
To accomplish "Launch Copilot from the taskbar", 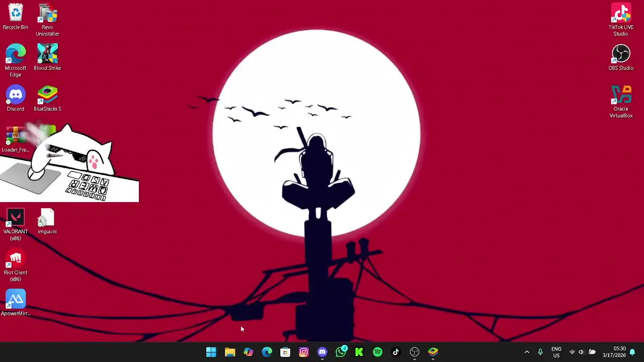I will point(249,352).
